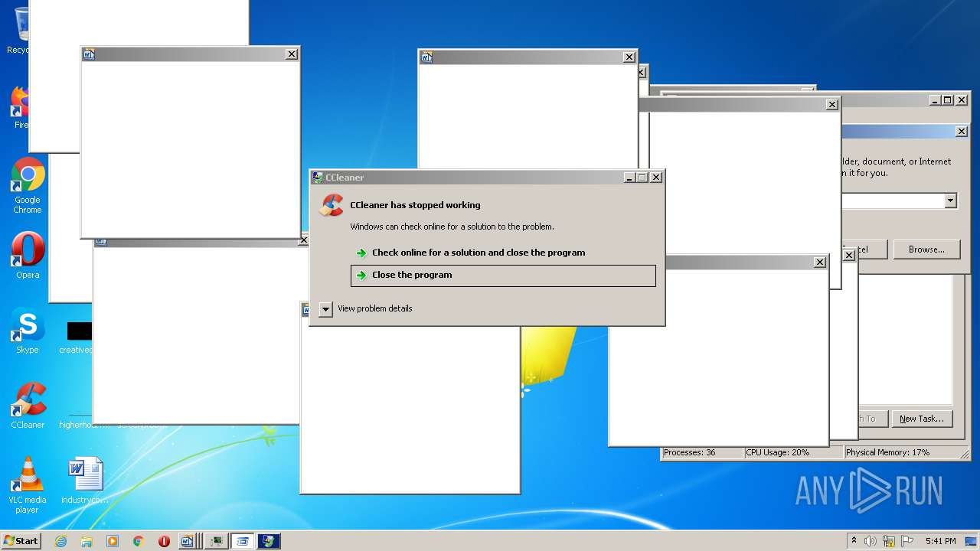
Task: Click Browse... in the Run dialog
Action: (x=926, y=249)
